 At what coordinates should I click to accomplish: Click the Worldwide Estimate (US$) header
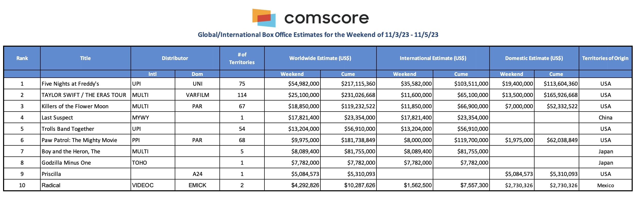click(x=320, y=58)
